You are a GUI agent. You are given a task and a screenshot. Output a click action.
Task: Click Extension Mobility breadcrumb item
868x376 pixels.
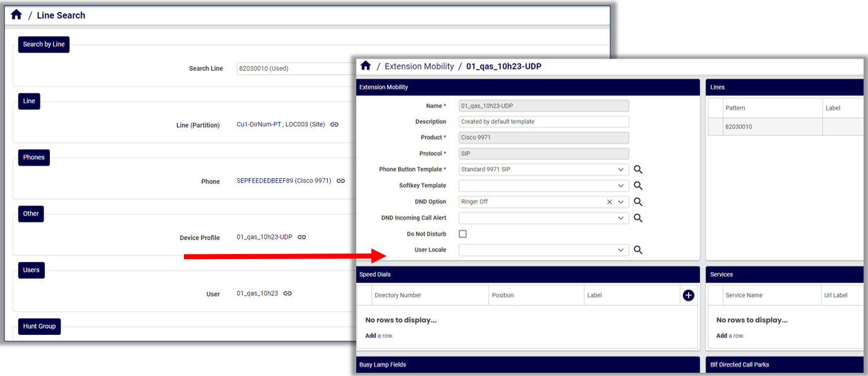point(419,66)
